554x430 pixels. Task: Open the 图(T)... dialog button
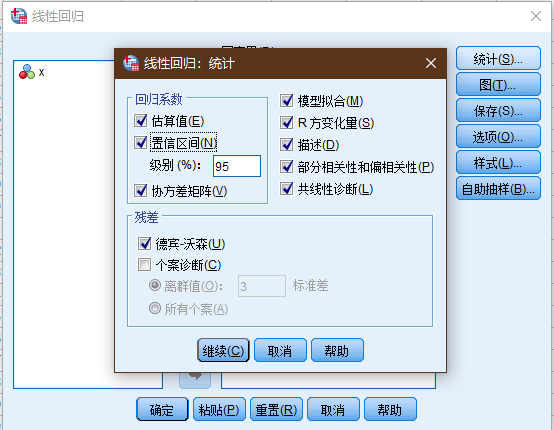click(x=498, y=84)
